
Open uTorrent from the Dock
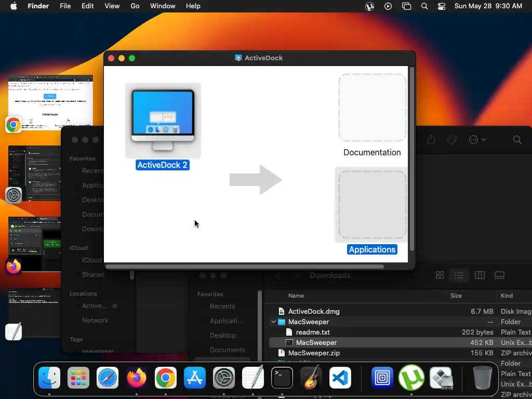(x=411, y=378)
